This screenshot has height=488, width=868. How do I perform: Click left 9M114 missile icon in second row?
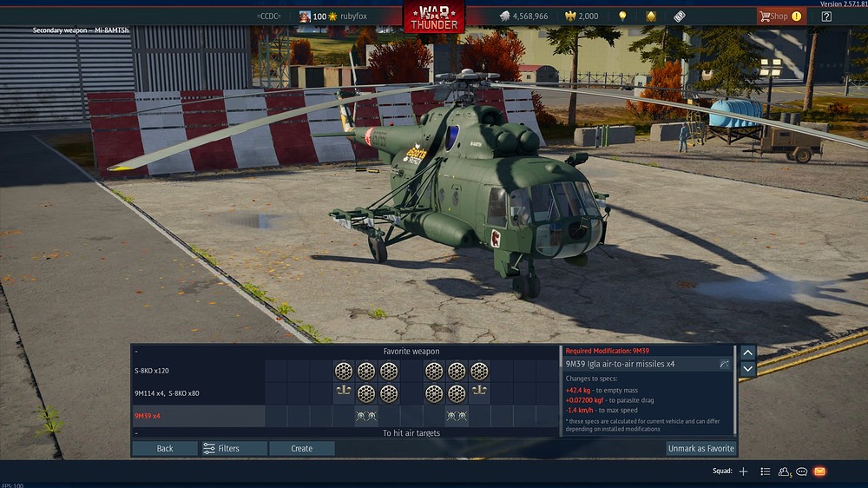[x=343, y=391]
